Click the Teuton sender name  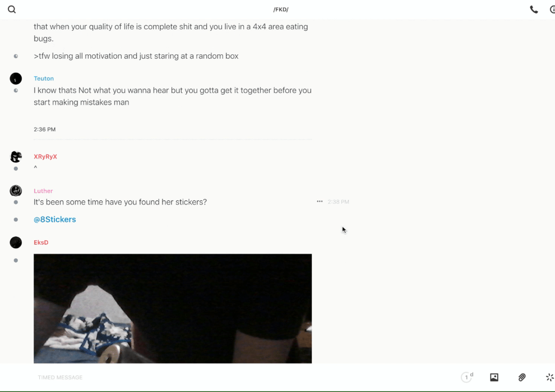(44, 78)
